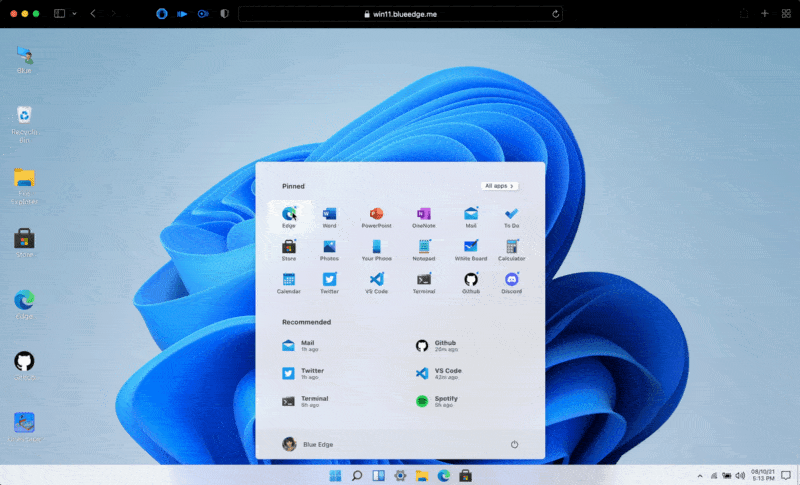Open Terminal from the pinned apps grid
The height and width of the screenshot is (485, 800).
pyautogui.click(x=423, y=283)
